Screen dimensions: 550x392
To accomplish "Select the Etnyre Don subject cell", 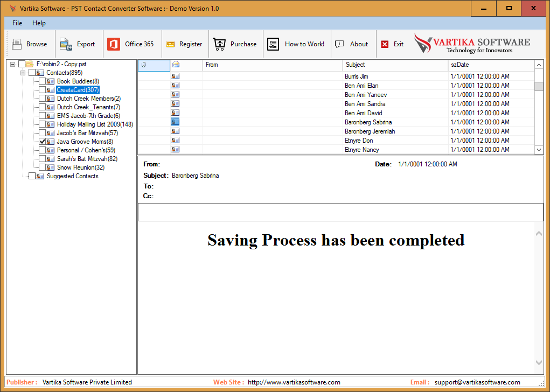I will [x=395, y=140].
